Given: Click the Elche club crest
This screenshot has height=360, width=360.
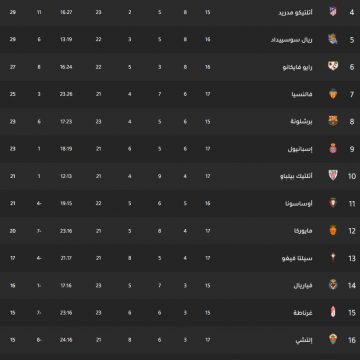Looking at the screenshot, I should (333, 340).
